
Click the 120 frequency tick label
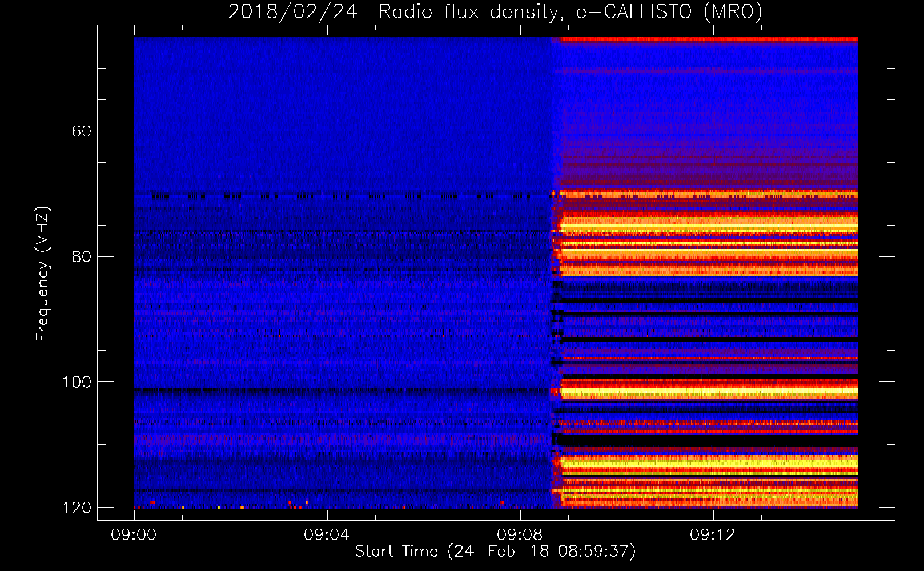(x=77, y=508)
